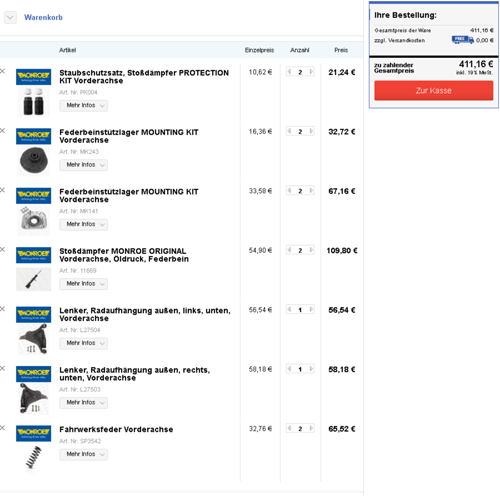
Task: Remove the Fahrwerksfeder Vorderachse item with X
Action: 2,428
